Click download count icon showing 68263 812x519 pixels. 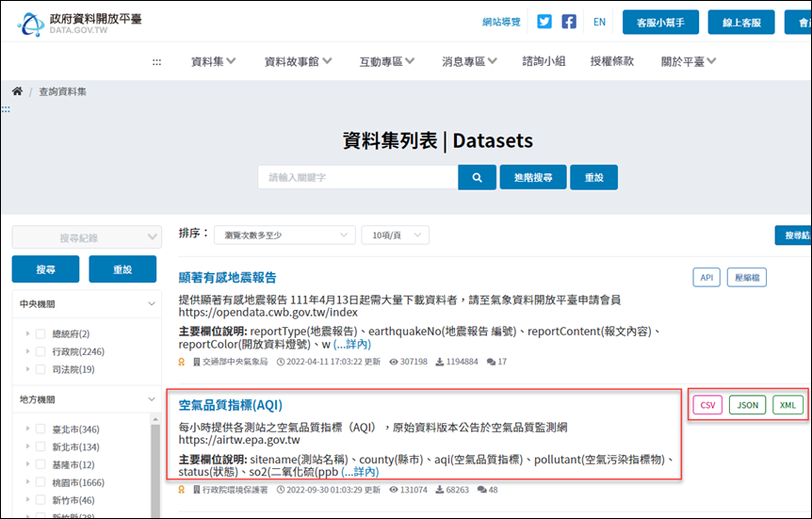439,490
